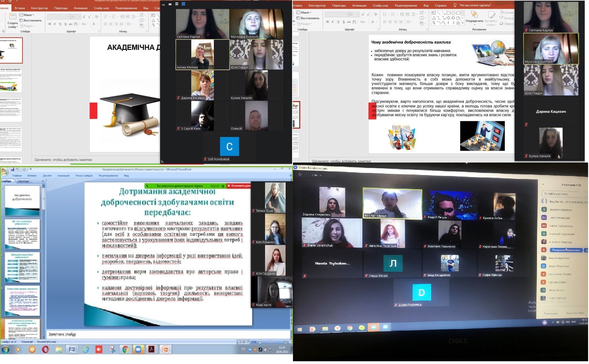Image resolution: width=589 pixels, height=364 pixels.
Task: Pick the oval shape from shapes gallery
Action: pos(453,13)
